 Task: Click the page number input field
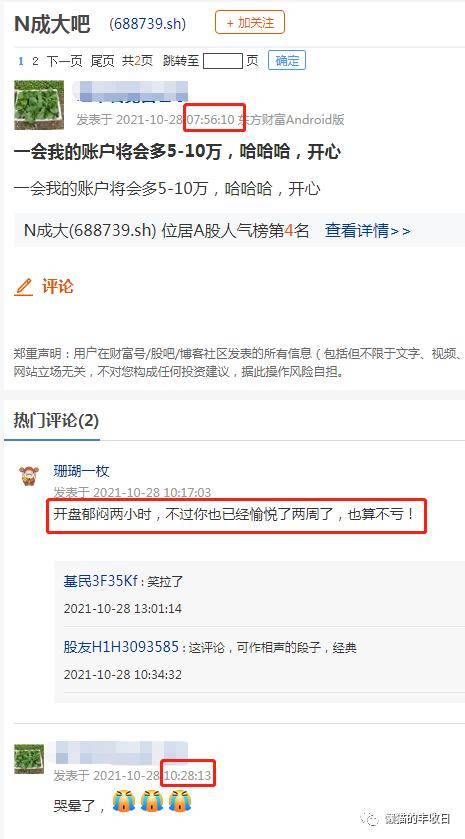pyautogui.click(x=223, y=61)
